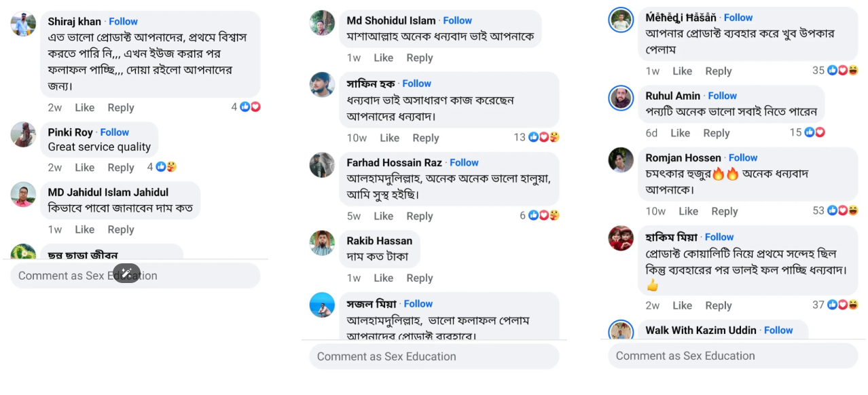Click the photo upload icon in the comment box

pos(127,274)
